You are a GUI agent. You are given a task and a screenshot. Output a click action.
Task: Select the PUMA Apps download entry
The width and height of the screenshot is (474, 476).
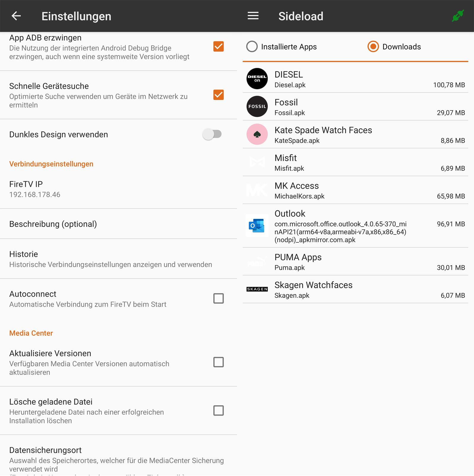[x=355, y=262]
